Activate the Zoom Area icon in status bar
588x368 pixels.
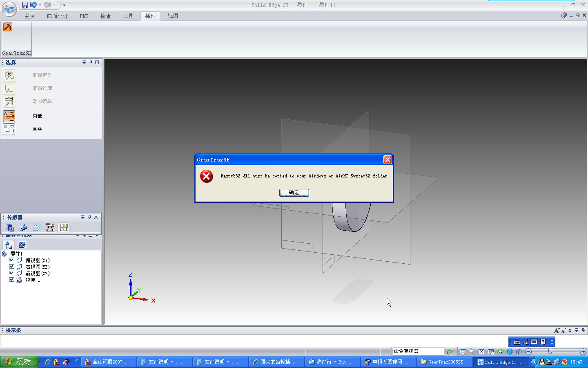[463, 352]
